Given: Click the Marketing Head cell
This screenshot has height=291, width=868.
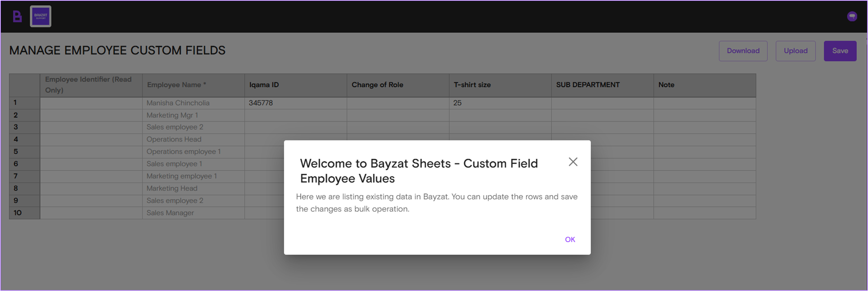Looking at the screenshot, I should pos(194,189).
